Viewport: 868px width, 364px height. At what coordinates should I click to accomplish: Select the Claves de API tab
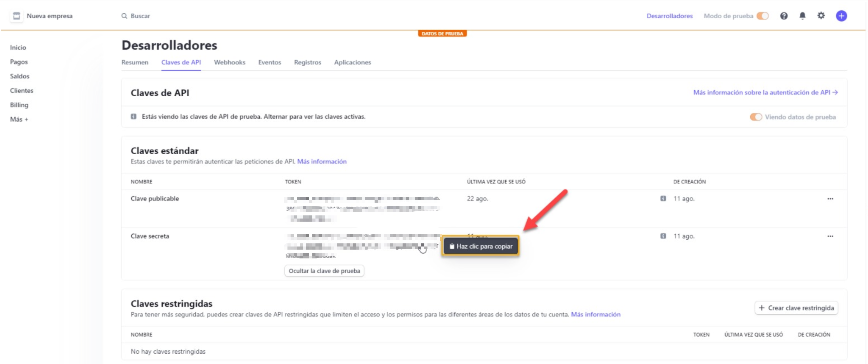pos(181,62)
